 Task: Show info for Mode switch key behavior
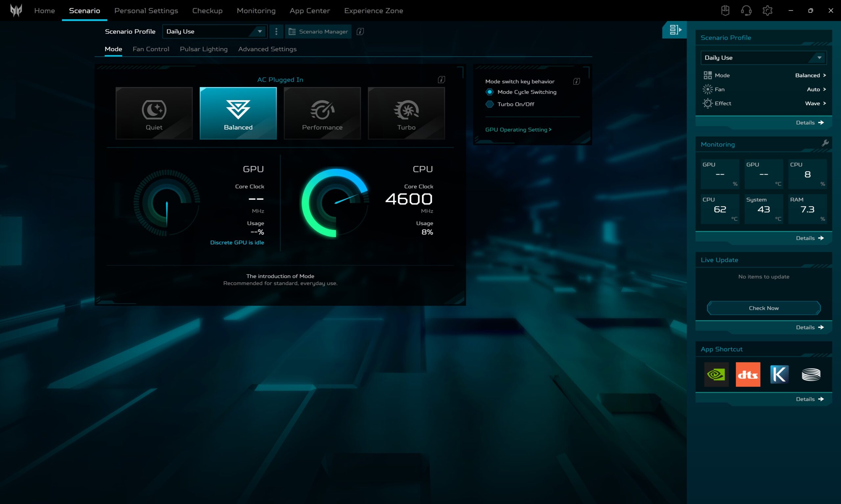click(x=576, y=81)
